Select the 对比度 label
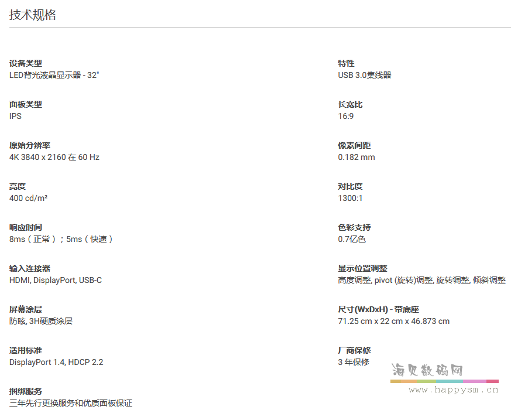The height and width of the screenshot is (420, 511). coord(351,186)
